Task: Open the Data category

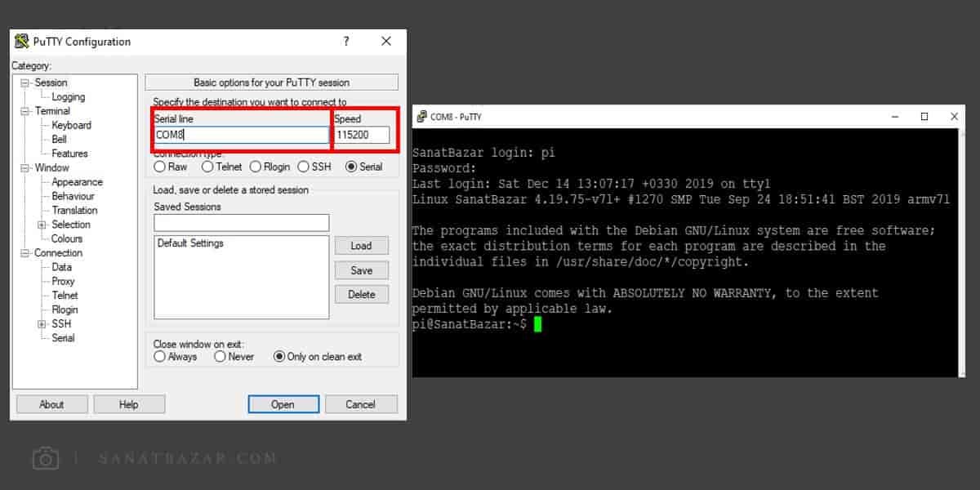Action: pos(62,267)
